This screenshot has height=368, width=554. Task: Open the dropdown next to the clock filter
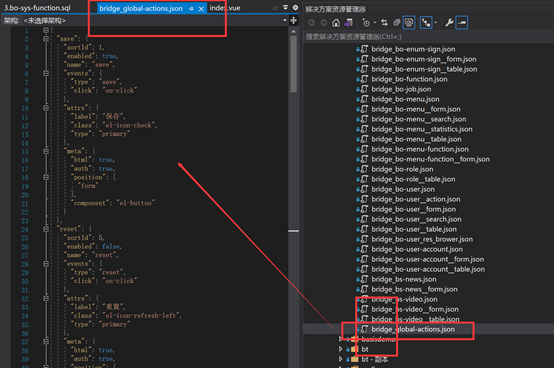coord(375,23)
